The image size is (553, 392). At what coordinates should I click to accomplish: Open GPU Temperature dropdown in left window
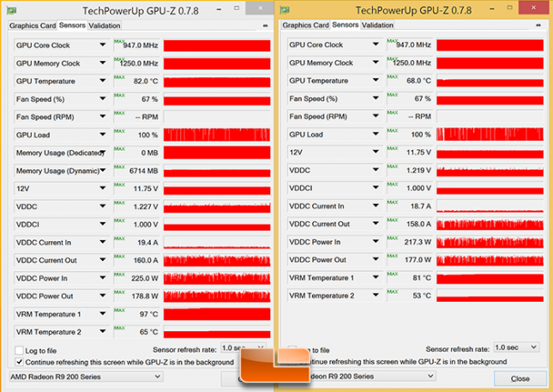click(x=103, y=81)
